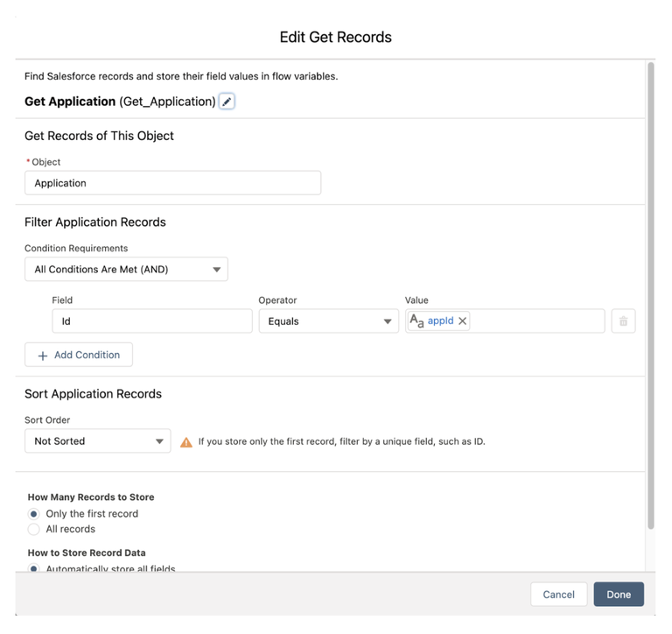Click the orange warning triangle icon
672x634 pixels.
click(185, 442)
